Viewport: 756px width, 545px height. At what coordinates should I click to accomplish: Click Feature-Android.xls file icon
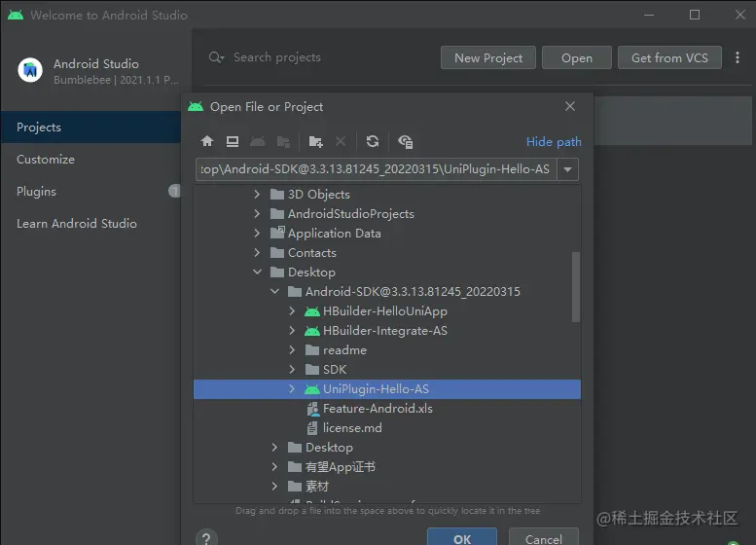coord(313,409)
